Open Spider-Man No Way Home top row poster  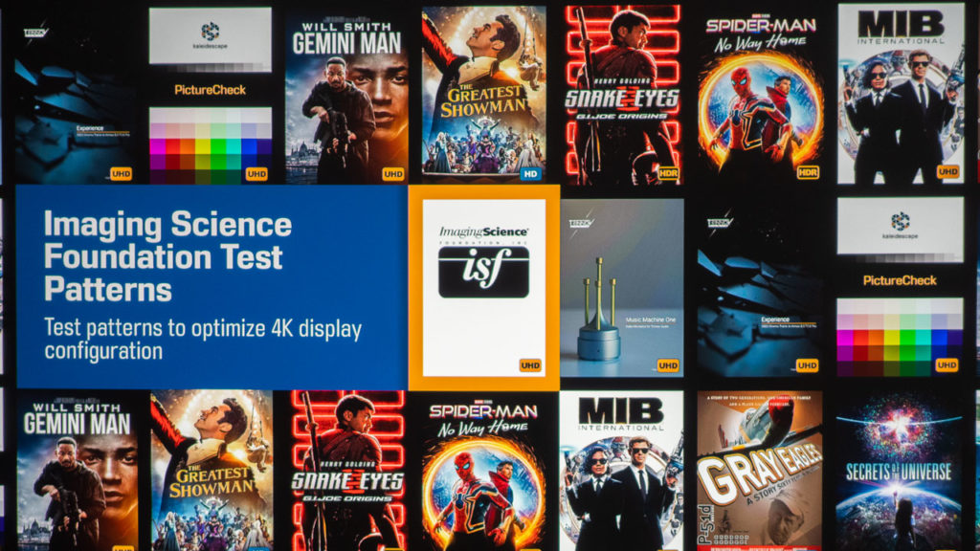coord(760,95)
